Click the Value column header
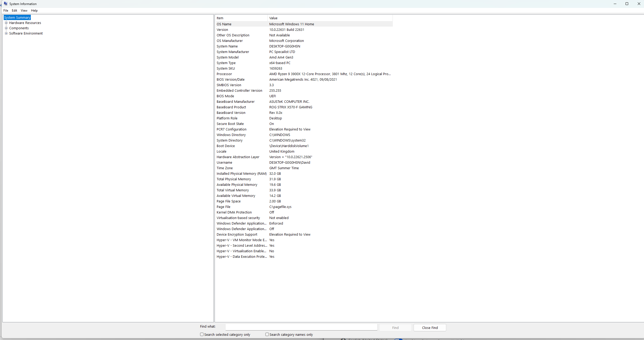 (x=330, y=18)
